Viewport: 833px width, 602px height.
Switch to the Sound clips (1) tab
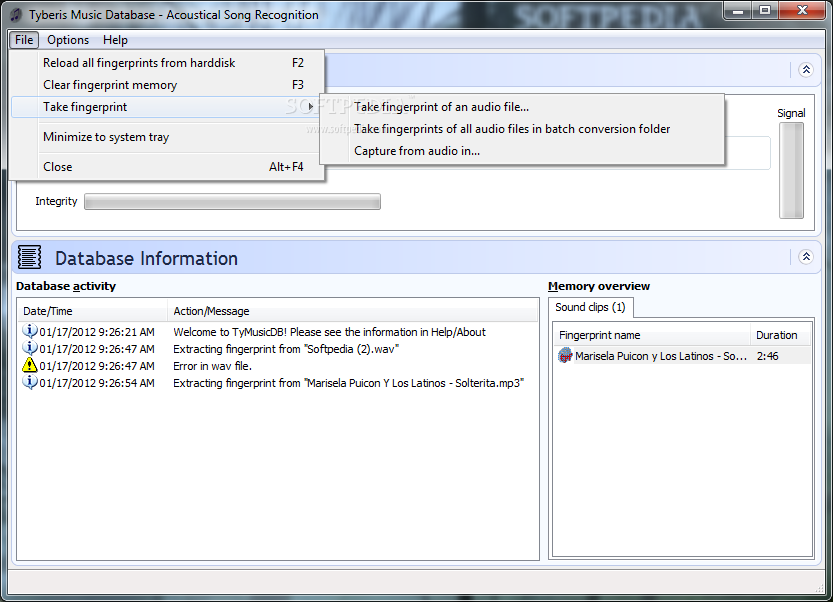[x=590, y=307]
